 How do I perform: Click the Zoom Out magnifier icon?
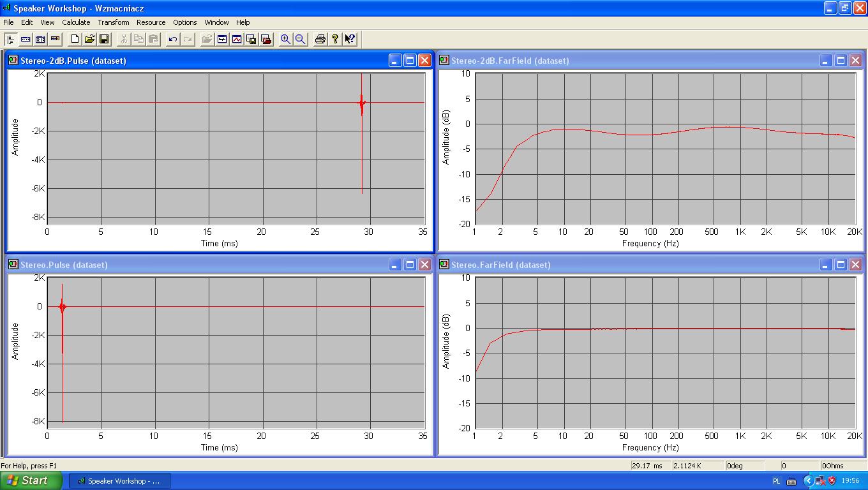point(300,39)
